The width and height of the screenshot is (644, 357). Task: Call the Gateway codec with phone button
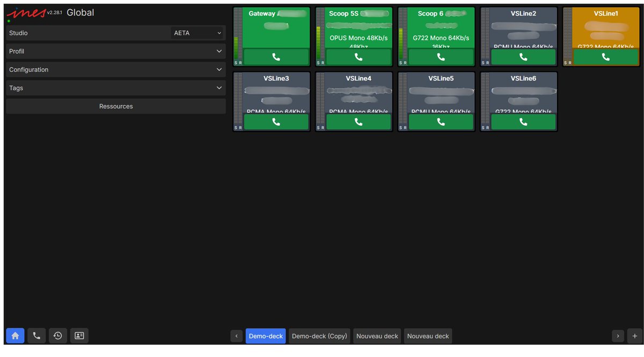point(276,57)
